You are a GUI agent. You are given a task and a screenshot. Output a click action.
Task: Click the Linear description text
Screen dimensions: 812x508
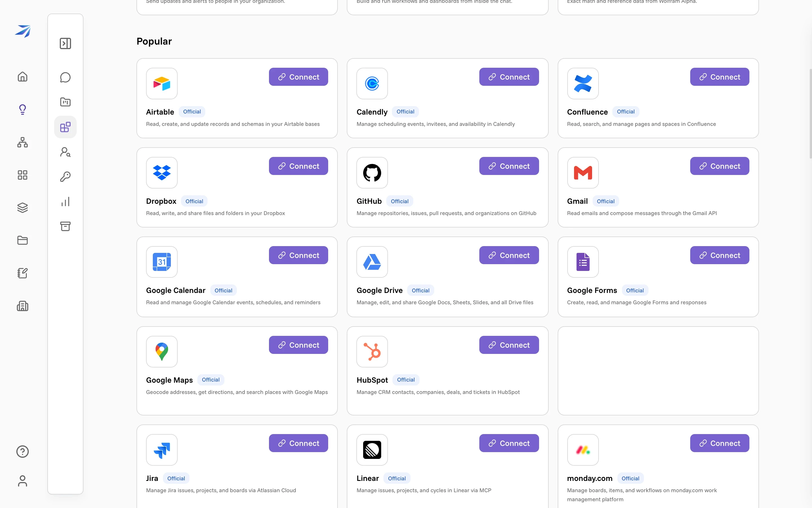pos(424,490)
